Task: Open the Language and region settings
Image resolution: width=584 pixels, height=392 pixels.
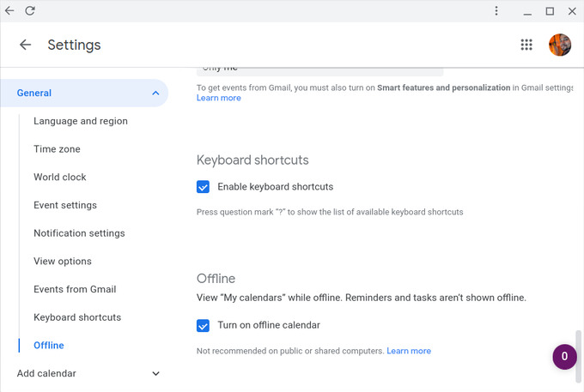Action: point(81,121)
